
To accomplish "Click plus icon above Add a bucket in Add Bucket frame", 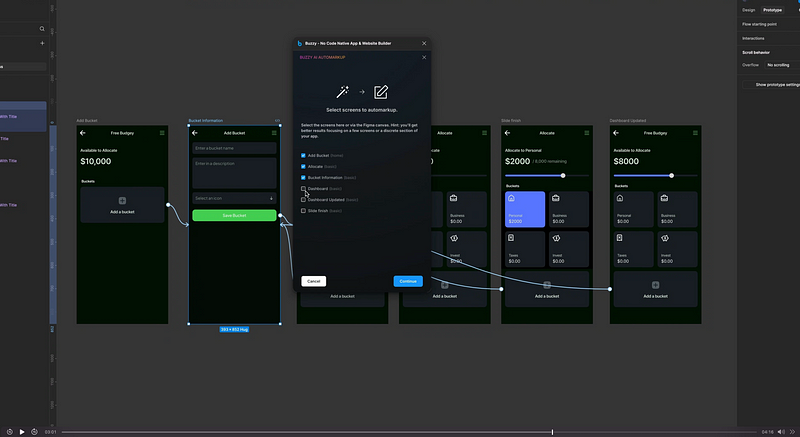I will 122,200.
